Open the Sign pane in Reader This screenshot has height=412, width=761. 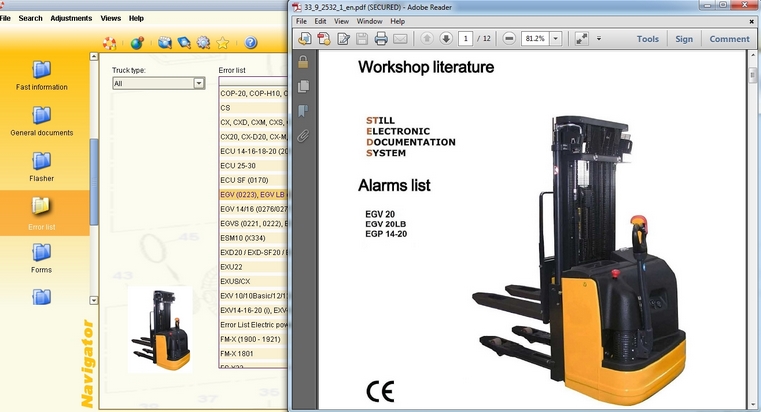click(x=684, y=39)
